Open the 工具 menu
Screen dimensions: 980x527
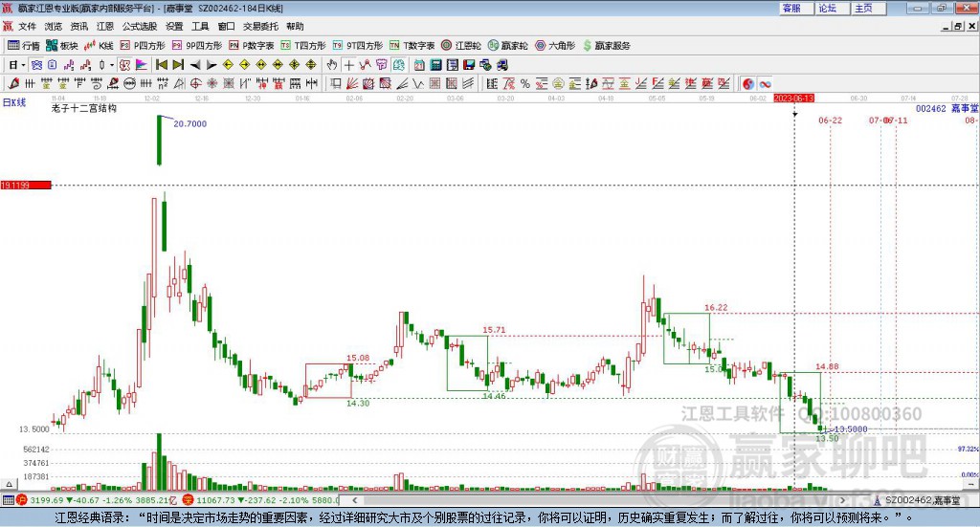click(200, 26)
